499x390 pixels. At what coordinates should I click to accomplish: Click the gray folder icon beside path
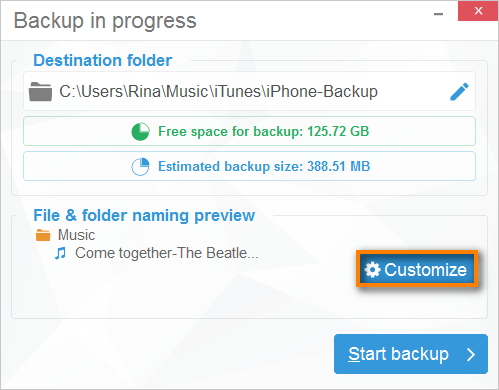coord(40,92)
